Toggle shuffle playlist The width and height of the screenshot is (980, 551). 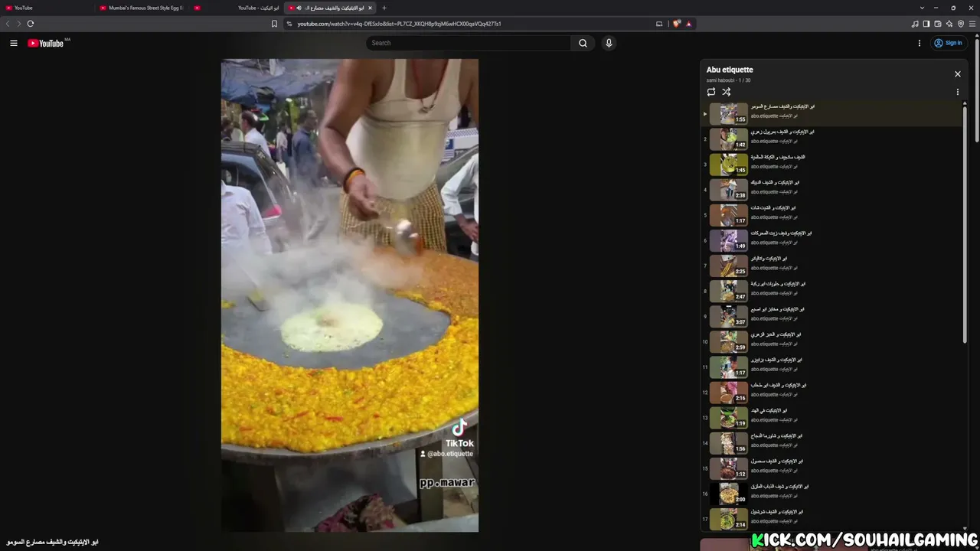coord(727,92)
